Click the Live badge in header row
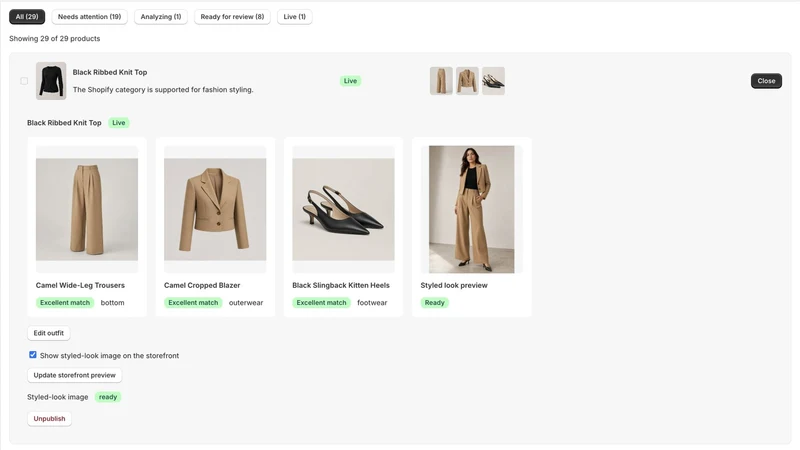 pos(351,81)
